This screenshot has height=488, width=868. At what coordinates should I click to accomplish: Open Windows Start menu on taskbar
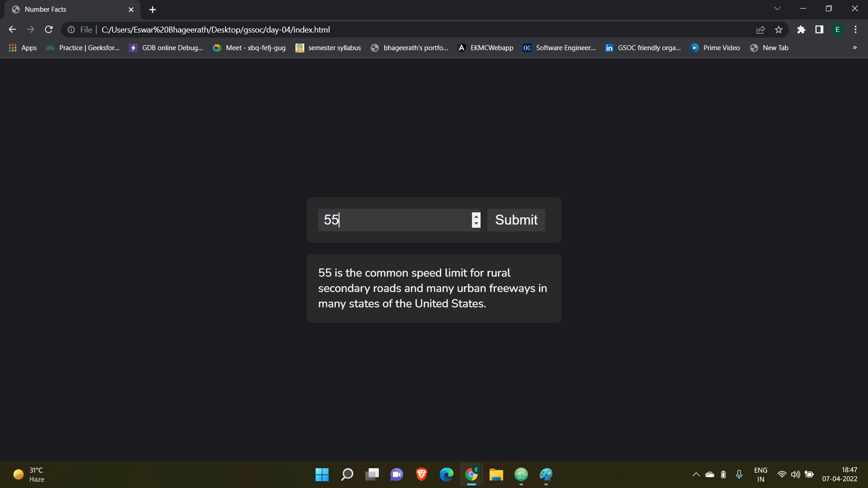[322, 474]
